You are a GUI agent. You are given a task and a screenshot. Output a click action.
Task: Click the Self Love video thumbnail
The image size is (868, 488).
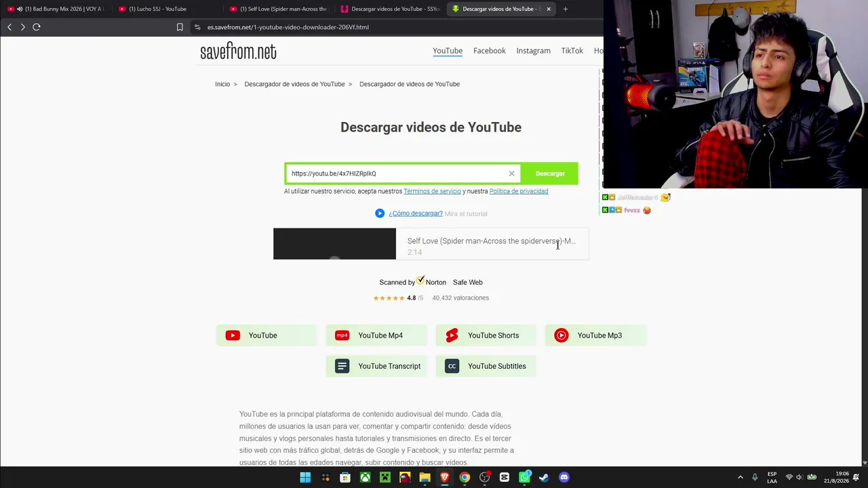[334, 243]
